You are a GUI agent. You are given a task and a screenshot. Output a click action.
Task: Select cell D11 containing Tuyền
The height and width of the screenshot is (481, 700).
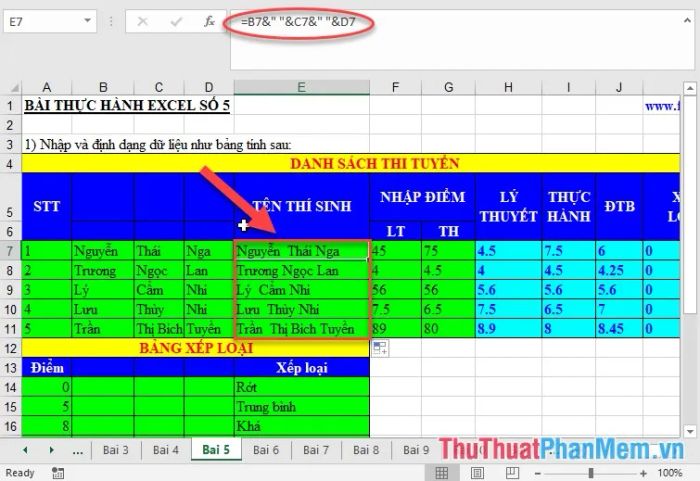pyautogui.click(x=209, y=329)
